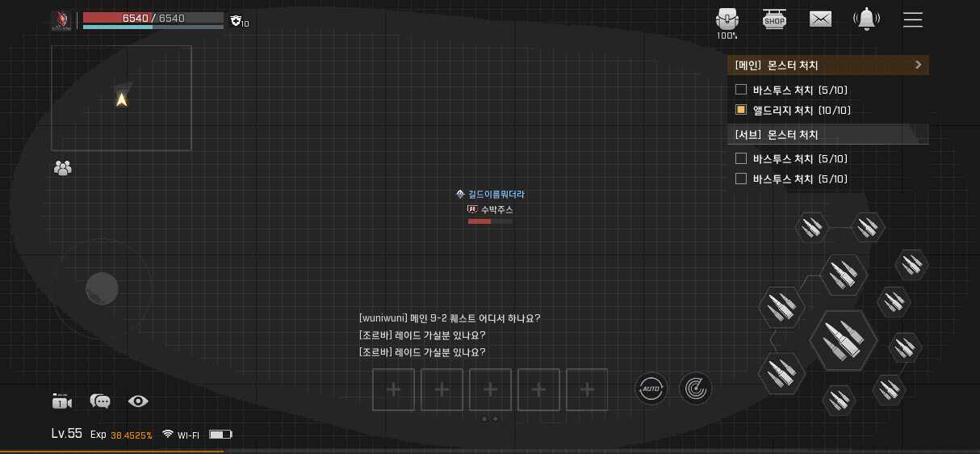
Task: Open the chat bubbles icon
Action: point(100,401)
